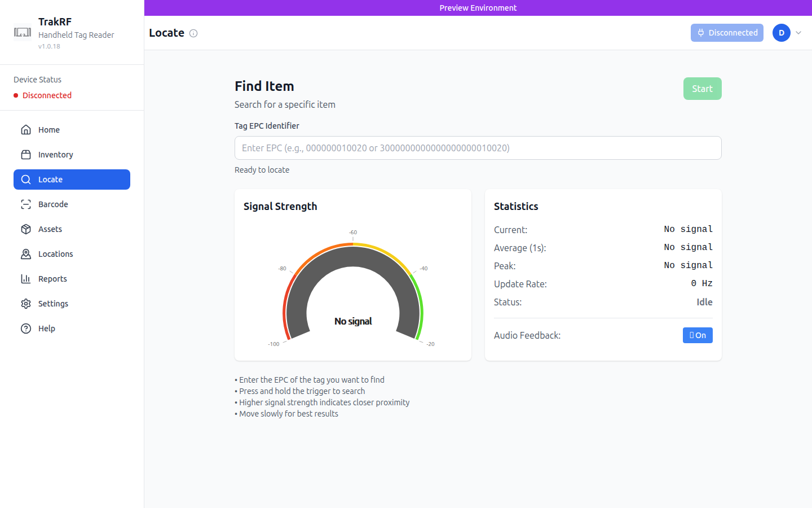Click the Inventory box icon
Image resolution: width=812 pixels, height=508 pixels.
click(x=26, y=155)
